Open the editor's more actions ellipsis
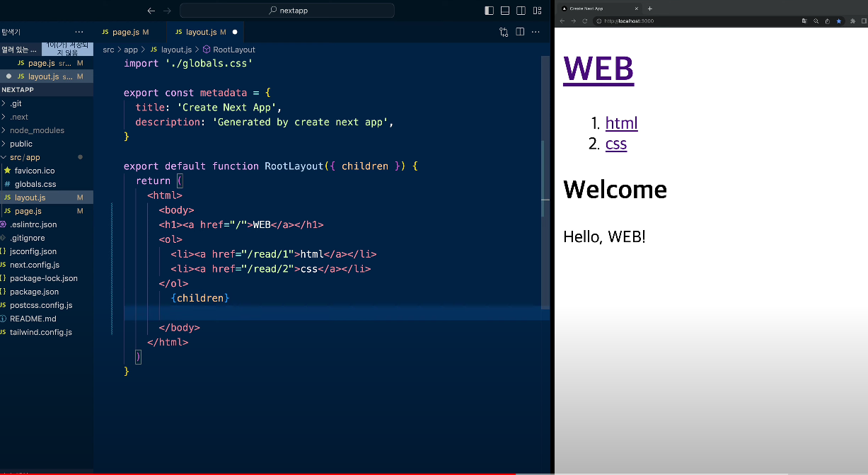 (537, 32)
